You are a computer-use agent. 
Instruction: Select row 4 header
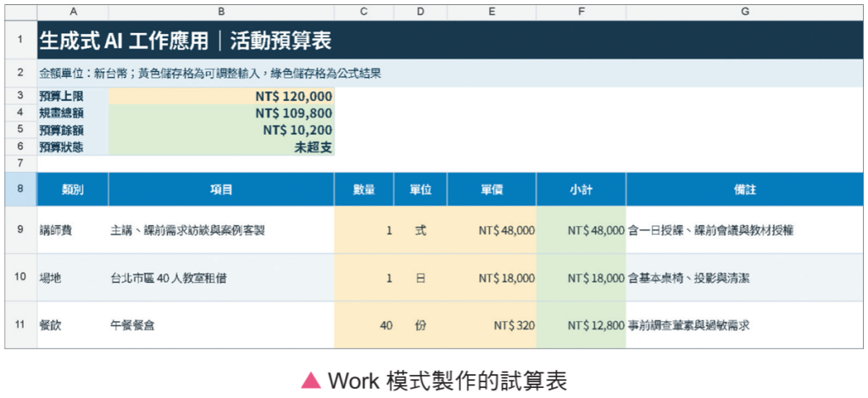(x=21, y=113)
